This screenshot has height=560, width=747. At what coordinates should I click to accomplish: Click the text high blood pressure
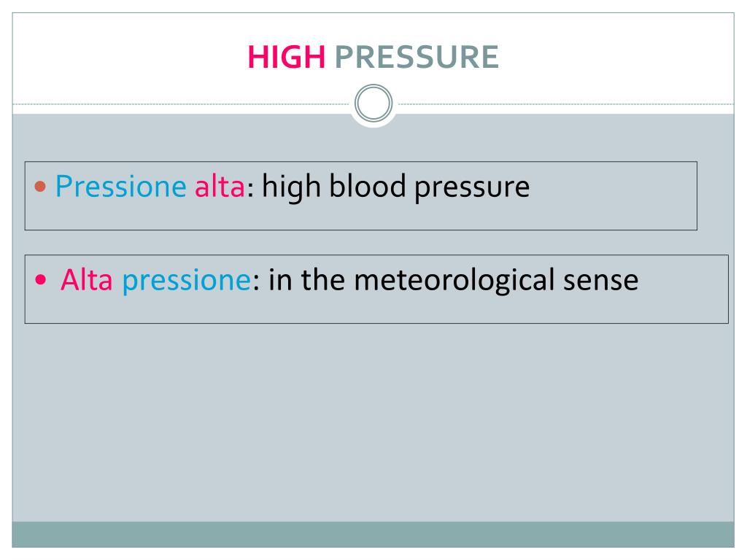(396, 187)
